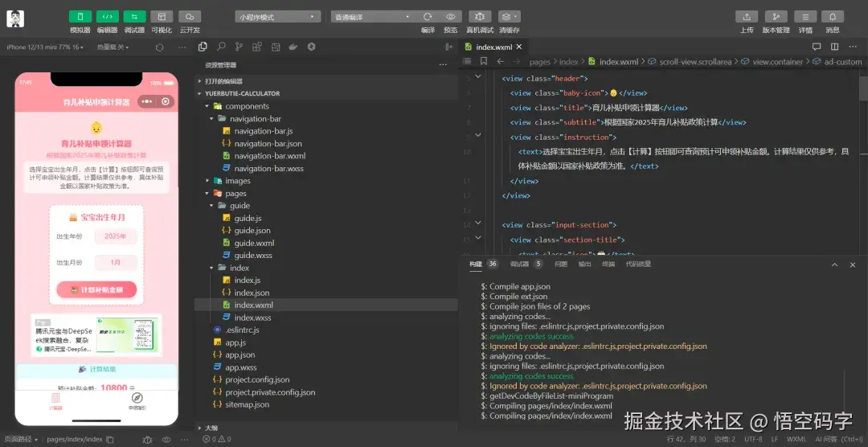Viewport: 868px width, 447px height.
Task: Start 真机调试 real device debugging
Action: (x=480, y=17)
